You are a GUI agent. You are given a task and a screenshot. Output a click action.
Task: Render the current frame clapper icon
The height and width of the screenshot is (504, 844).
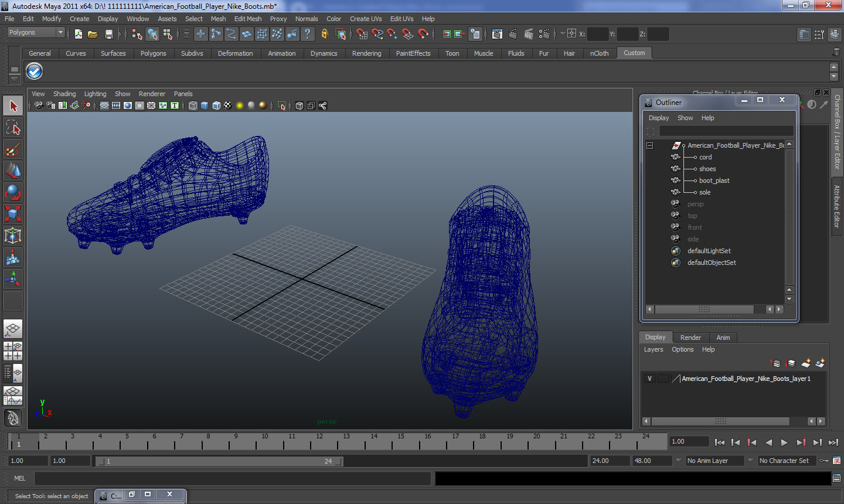coord(513,34)
